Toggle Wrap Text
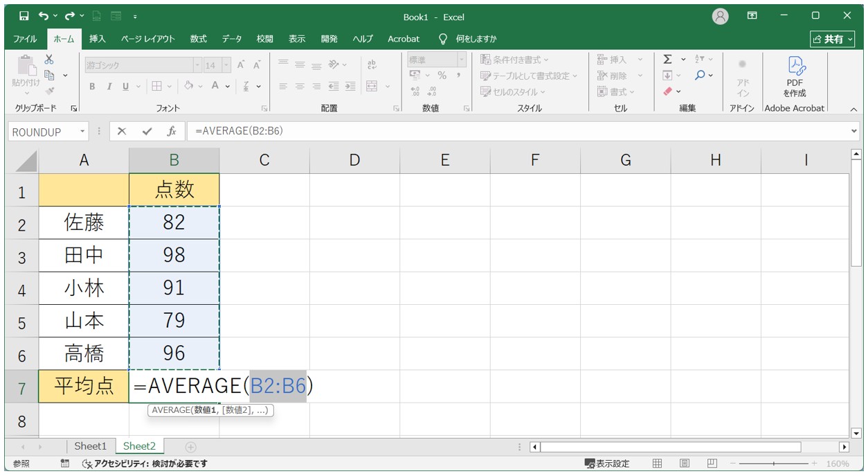 click(372, 64)
